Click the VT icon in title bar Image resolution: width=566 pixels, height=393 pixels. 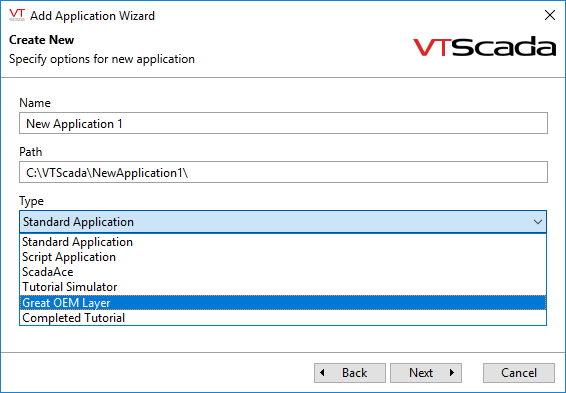(x=17, y=15)
